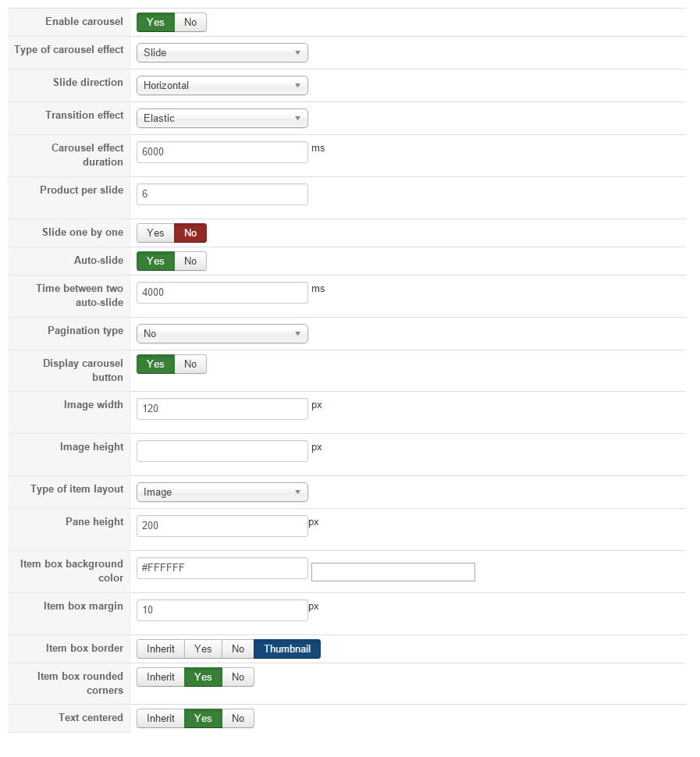Click the Pane height input field
The image size is (700, 757).
click(x=222, y=526)
